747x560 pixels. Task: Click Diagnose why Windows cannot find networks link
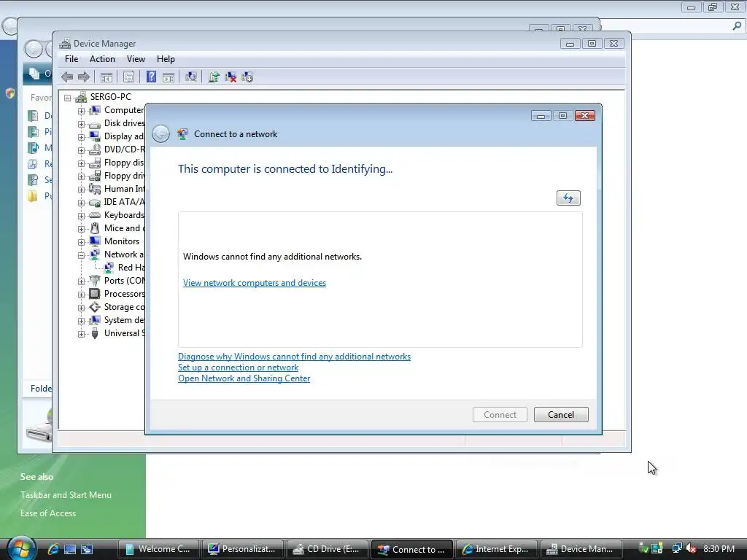(295, 357)
